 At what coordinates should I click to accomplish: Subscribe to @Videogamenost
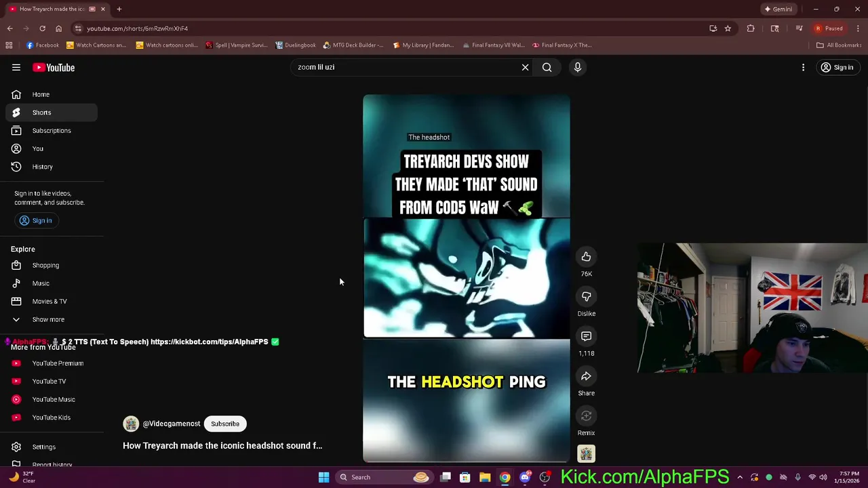pyautogui.click(x=225, y=424)
